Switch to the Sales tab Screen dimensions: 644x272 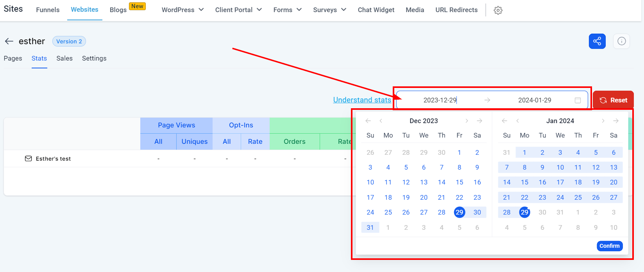point(64,58)
